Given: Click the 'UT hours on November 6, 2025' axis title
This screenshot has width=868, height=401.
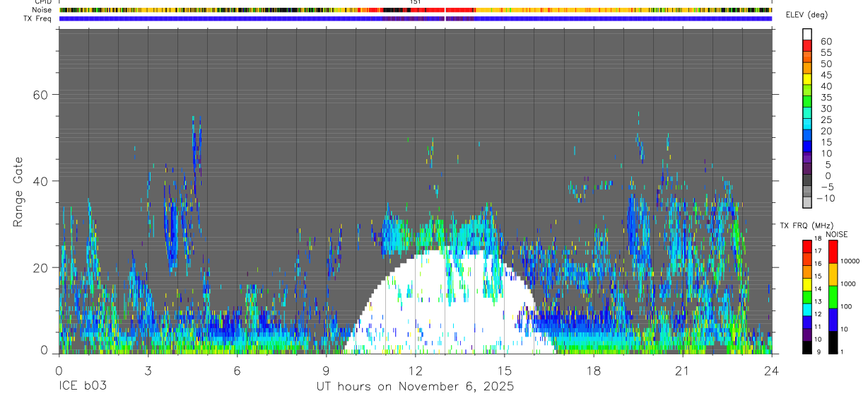Looking at the screenshot, I should click(415, 387).
